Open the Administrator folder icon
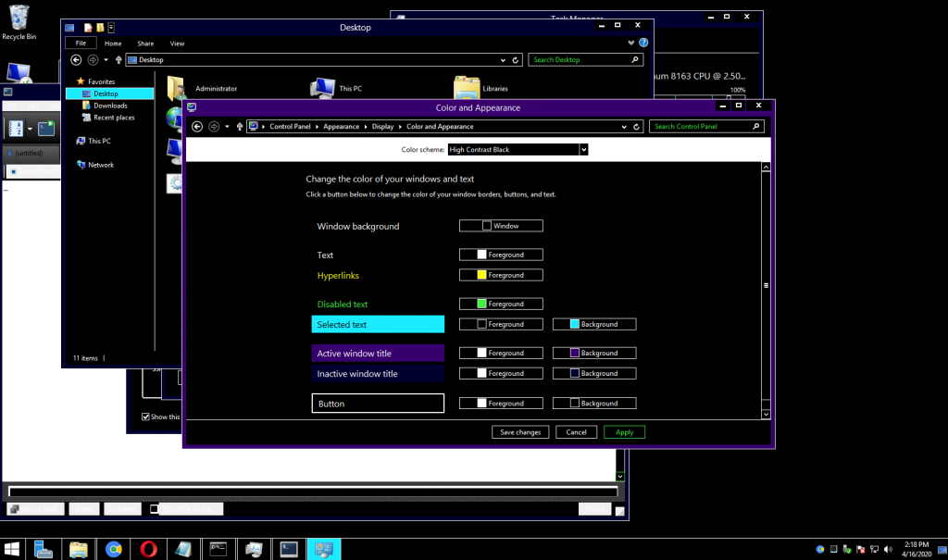 point(176,88)
